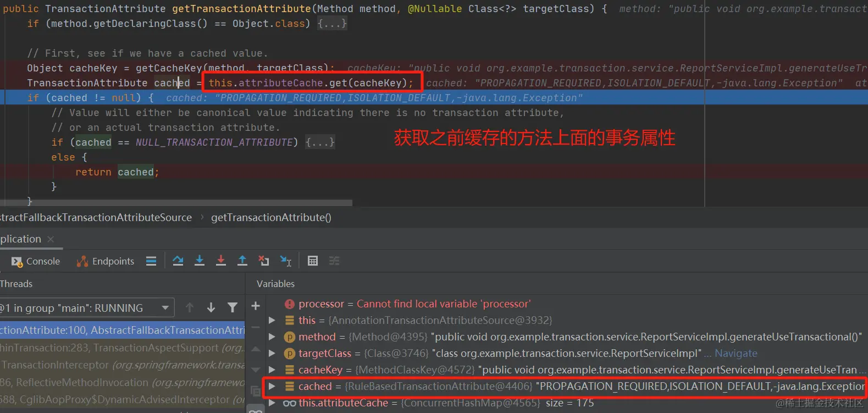Select stack frame TransactionAspectSupport:283

tap(122, 348)
